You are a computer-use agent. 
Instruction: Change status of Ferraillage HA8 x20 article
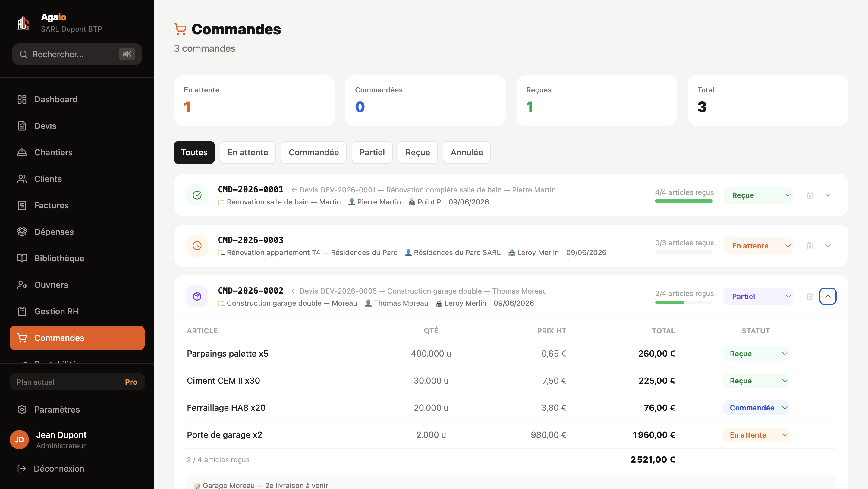[x=756, y=408]
